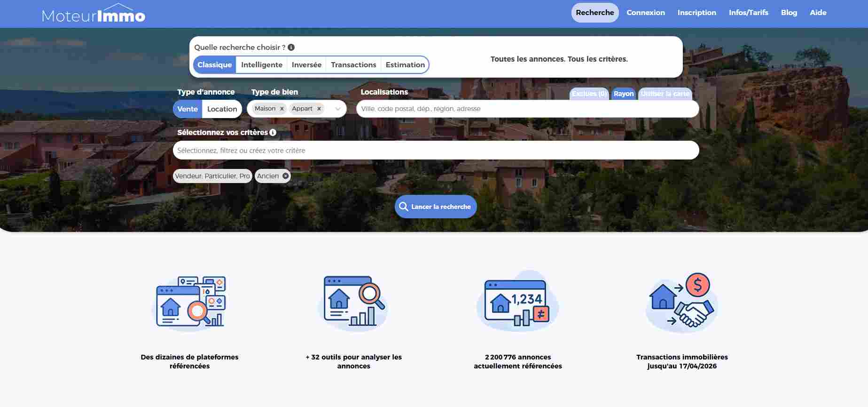Click info icon beside 'Sélectionnez vos critères'
This screenshot has width=868, height=407.
pyautogui.click(x=273, y=133)
